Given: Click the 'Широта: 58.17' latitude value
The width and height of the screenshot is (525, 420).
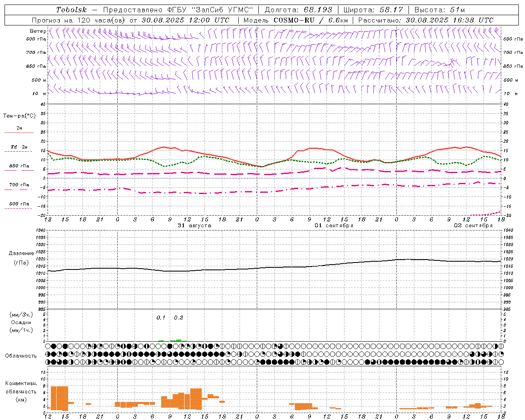Looking at the screenshot, I should point(373,10).
